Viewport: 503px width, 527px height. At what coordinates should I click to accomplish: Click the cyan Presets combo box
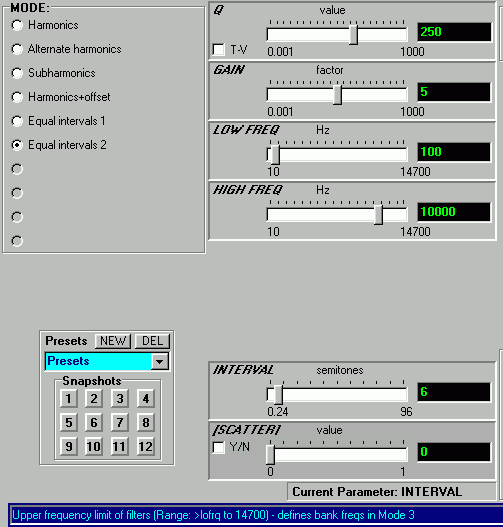[107, 362]
